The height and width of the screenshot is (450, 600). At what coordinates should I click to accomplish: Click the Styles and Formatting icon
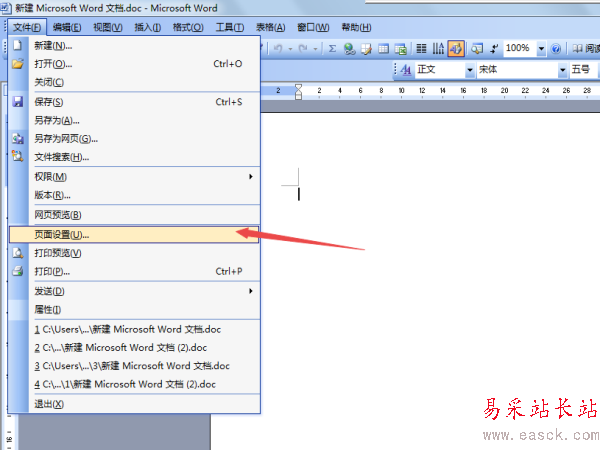pos(406,70)
